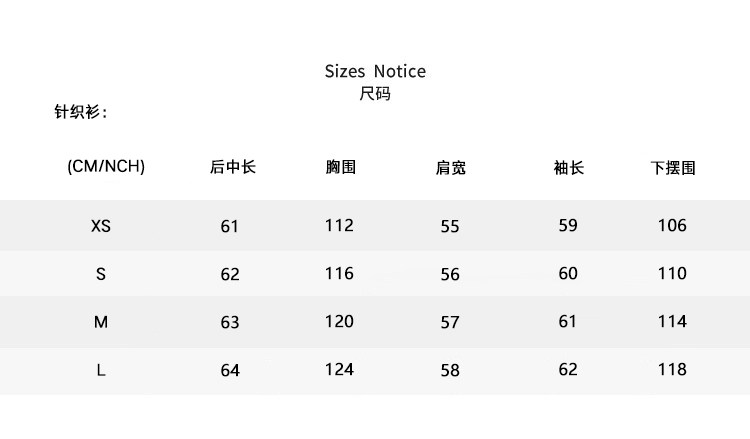Select the S hem value 110
750x439 pixels.
click(x=672, y=273)
